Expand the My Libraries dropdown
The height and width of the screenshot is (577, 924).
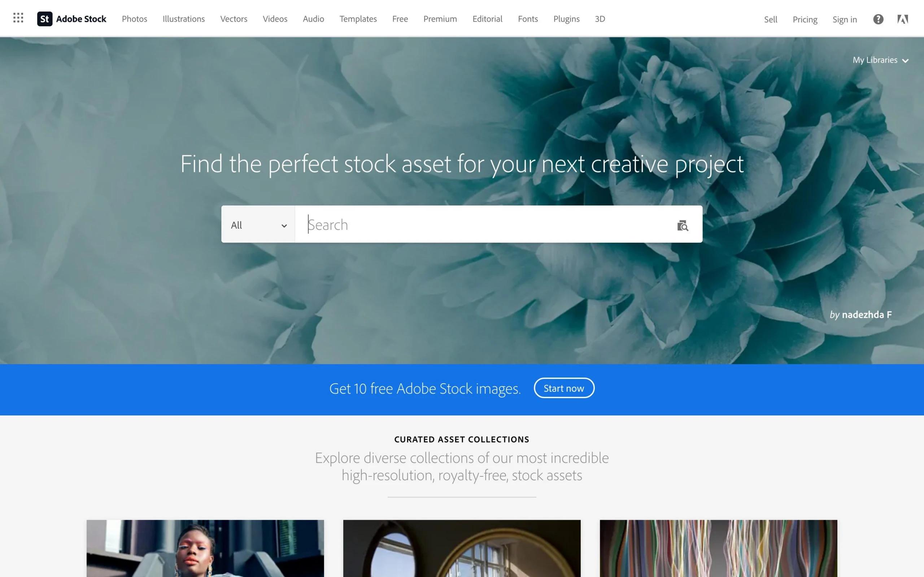pyautogui.click(x=880, y=60)
